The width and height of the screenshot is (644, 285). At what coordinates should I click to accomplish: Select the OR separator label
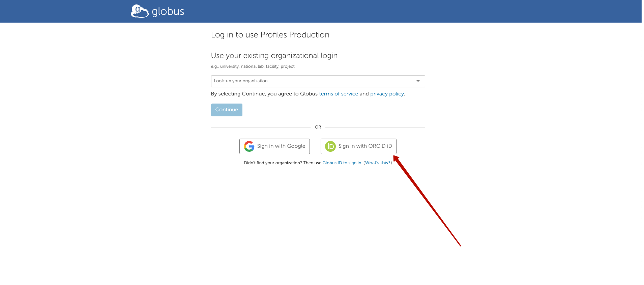(318, 127)
